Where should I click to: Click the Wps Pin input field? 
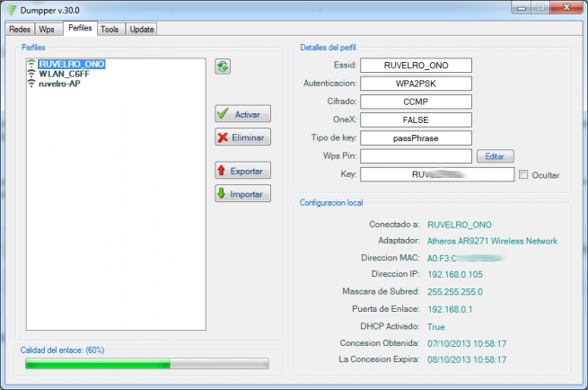coord(417,156)
